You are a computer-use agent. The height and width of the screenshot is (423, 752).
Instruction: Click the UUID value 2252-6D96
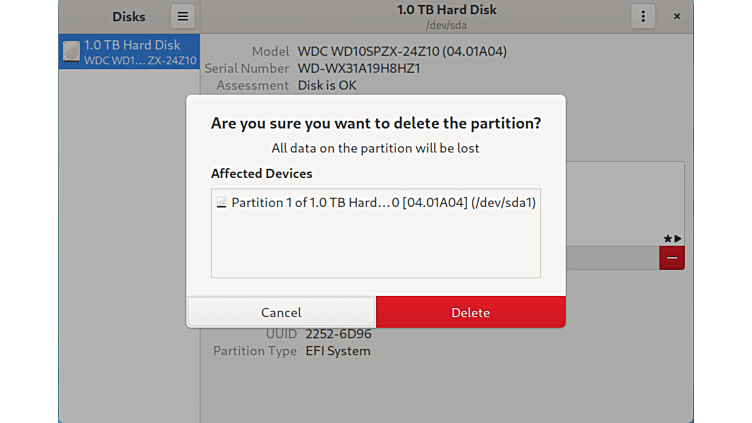(337, 334)
